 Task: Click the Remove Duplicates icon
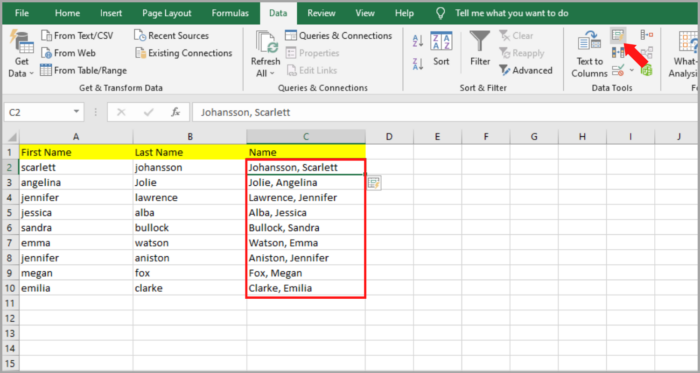(x=618, y=53)
